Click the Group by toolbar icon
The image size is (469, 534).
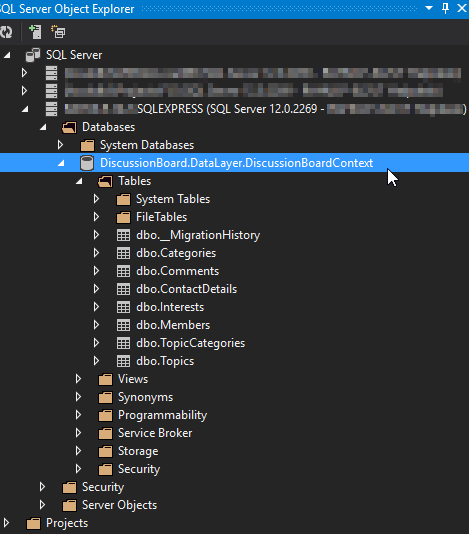click(58, 32)
